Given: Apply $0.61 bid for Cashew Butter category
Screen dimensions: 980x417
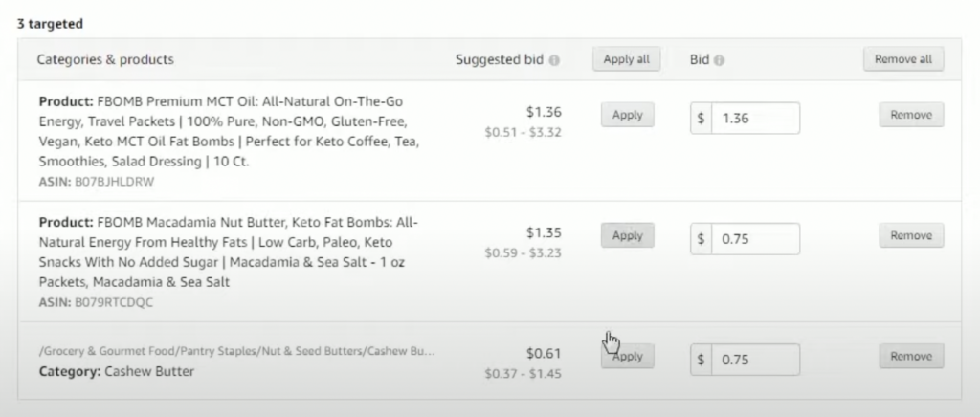Looking at the screenshot, I should click(628, 356).
